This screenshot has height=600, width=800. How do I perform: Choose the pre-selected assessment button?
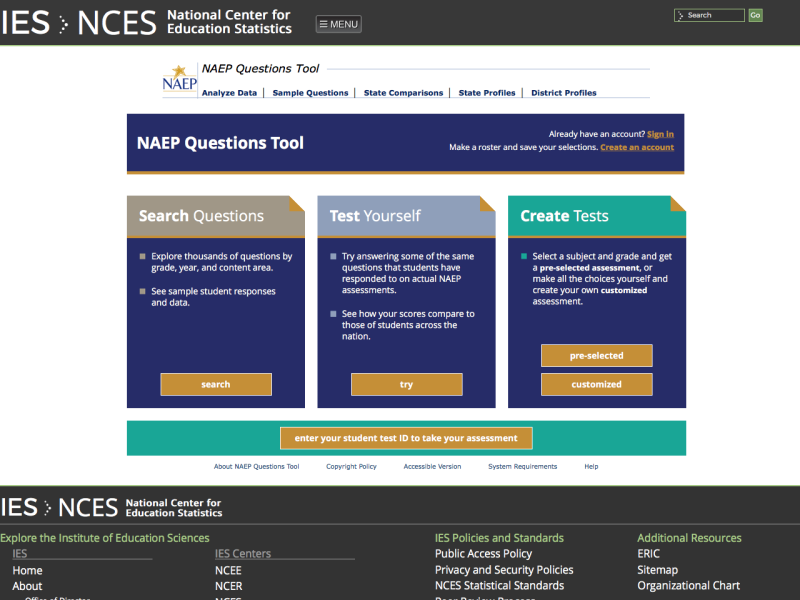click(x=596, y=355)
